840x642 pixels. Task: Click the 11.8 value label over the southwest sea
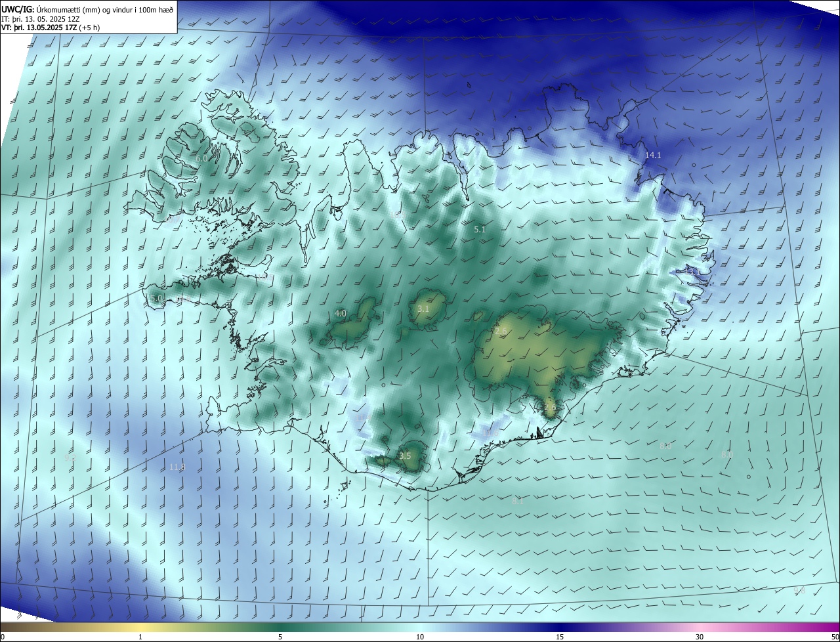point(177,467)
